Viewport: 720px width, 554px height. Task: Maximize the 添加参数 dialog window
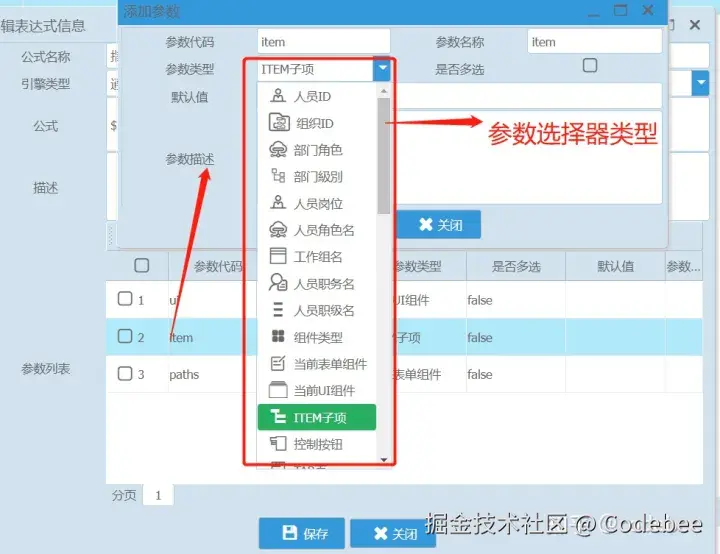tap(620, 10)
